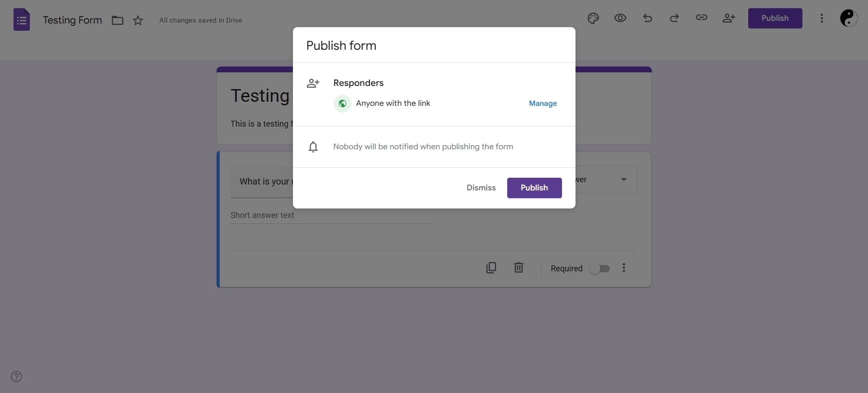Copy responder link via chain icon

pyautogui.click(x=701, y=18)
